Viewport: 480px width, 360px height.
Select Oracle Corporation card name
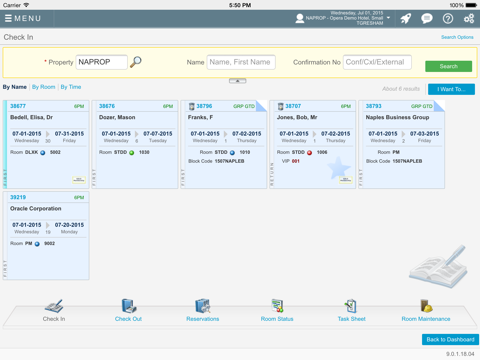36,209
